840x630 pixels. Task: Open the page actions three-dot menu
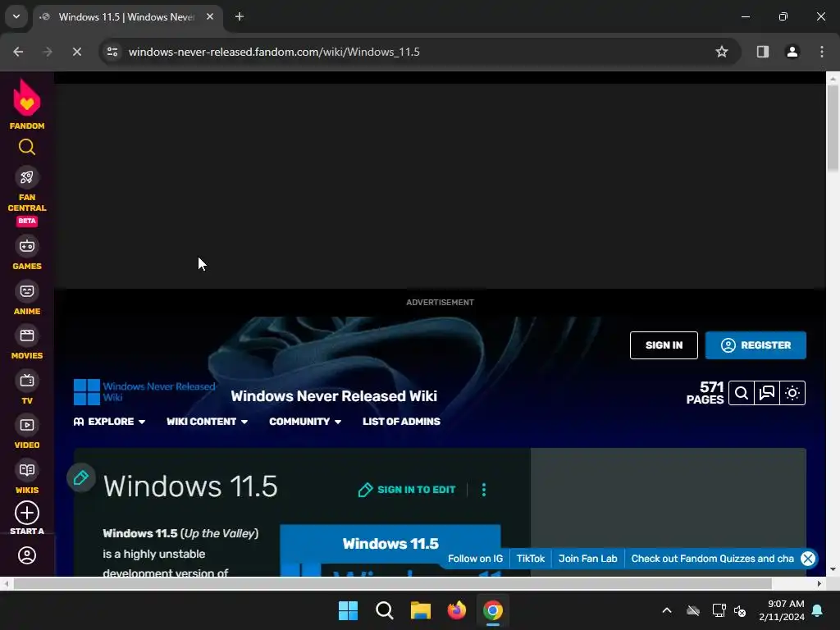pos(484,490)
